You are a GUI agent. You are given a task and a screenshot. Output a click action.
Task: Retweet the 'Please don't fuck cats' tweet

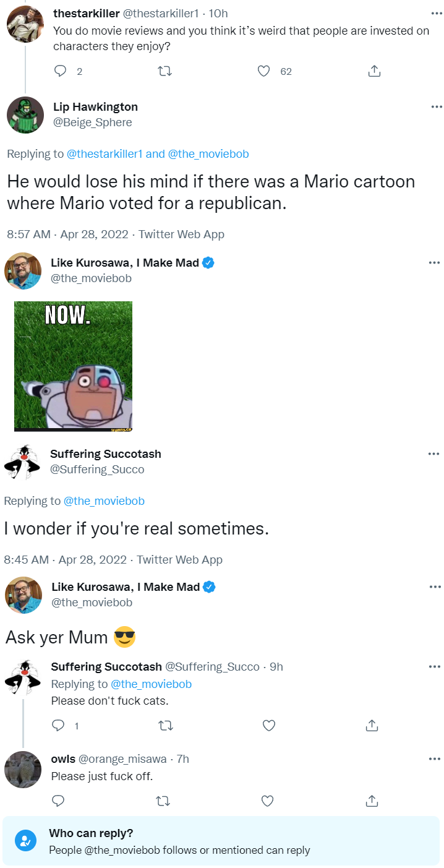(165, 725)
